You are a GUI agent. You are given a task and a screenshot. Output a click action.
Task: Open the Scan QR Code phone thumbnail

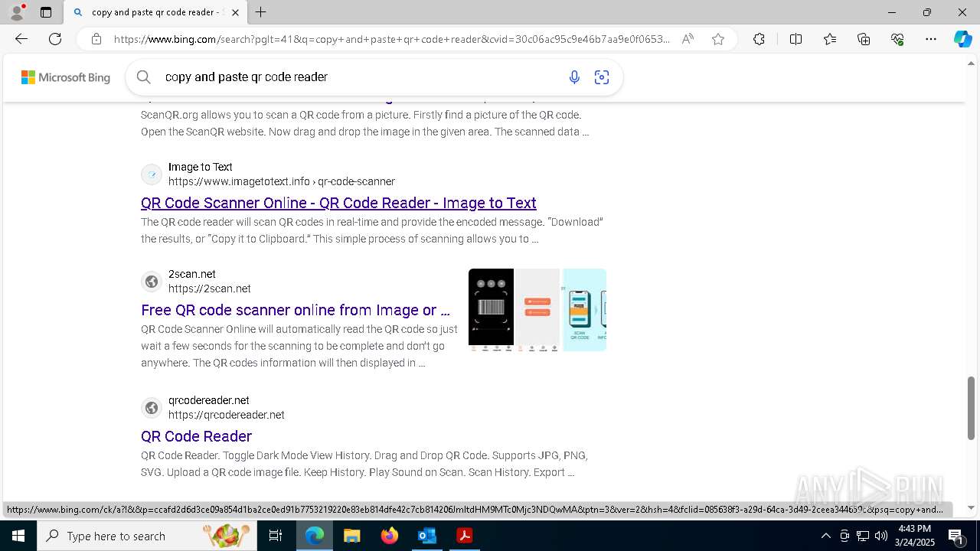coord(585,310)
